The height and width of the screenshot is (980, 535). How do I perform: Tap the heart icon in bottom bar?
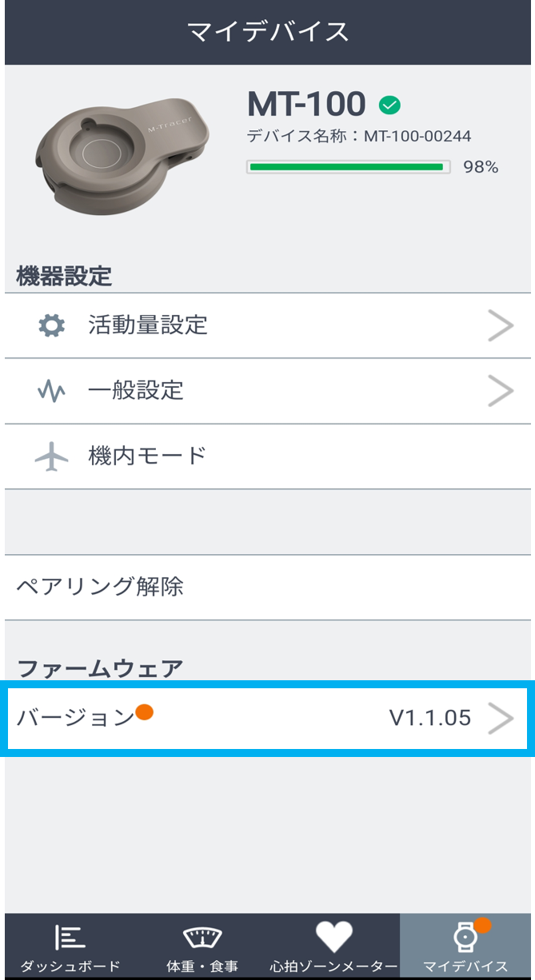[333, 936]
